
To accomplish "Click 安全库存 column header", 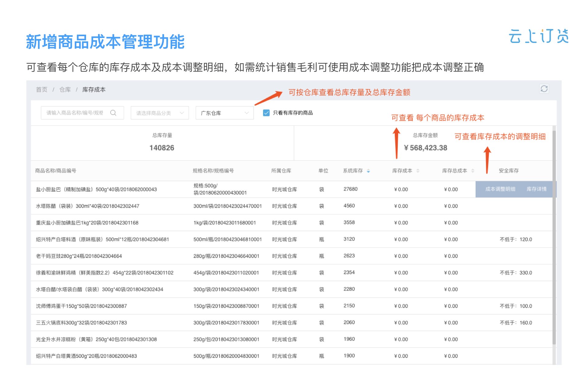I will click(x=509, y=171).
